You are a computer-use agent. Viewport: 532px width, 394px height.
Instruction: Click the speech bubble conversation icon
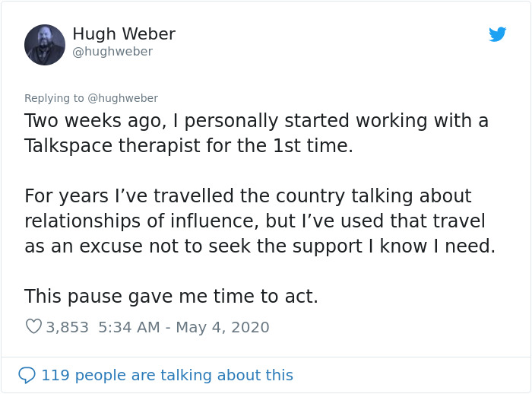coord(27,375)
